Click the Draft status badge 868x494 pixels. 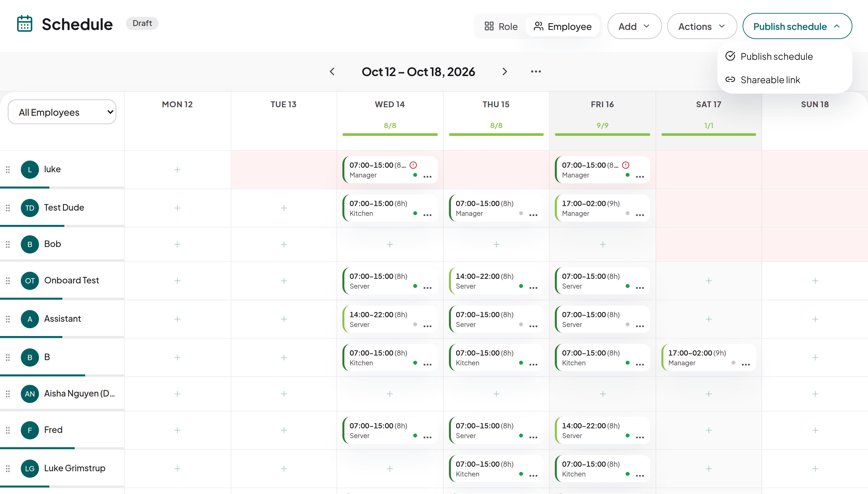coord(142,23)
